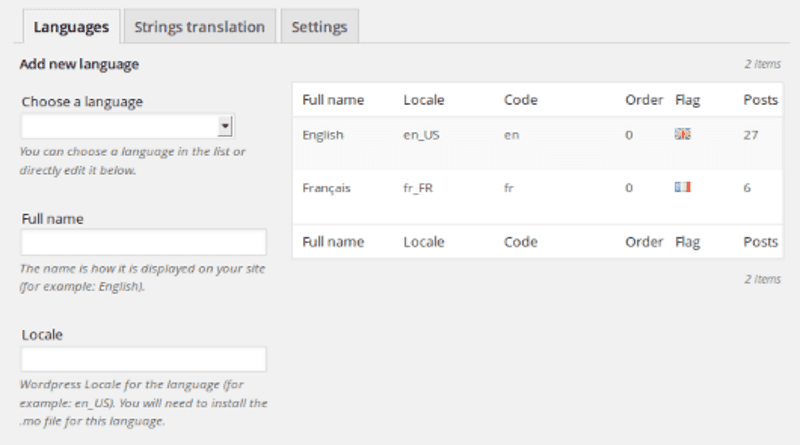Screen dimensions: 800x445
Task: Sort by Locale column header
Action: click(423, 100)
